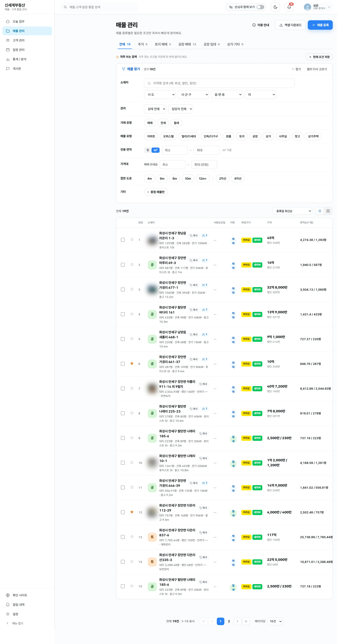This screenshot has width=337, height=644.
Task: Open the 시·도 region dropdown
Action: 160,95
